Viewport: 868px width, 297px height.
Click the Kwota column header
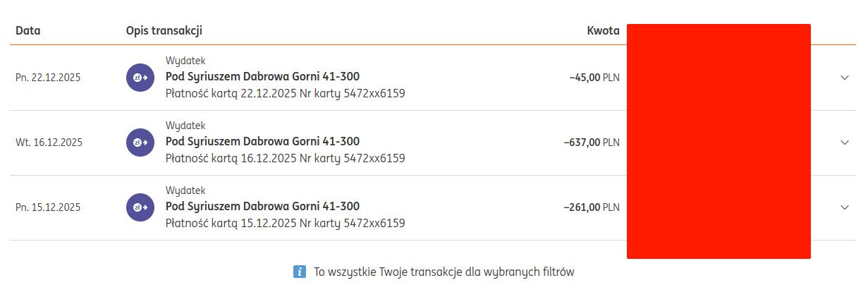[x=603, y=30]
